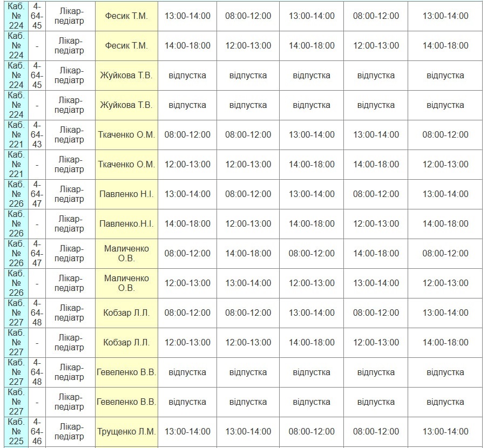Click phone 4-64-45 in Фесик Т.М. row
The width and height of the screenshot is (487, 448).
click(37, 16)
